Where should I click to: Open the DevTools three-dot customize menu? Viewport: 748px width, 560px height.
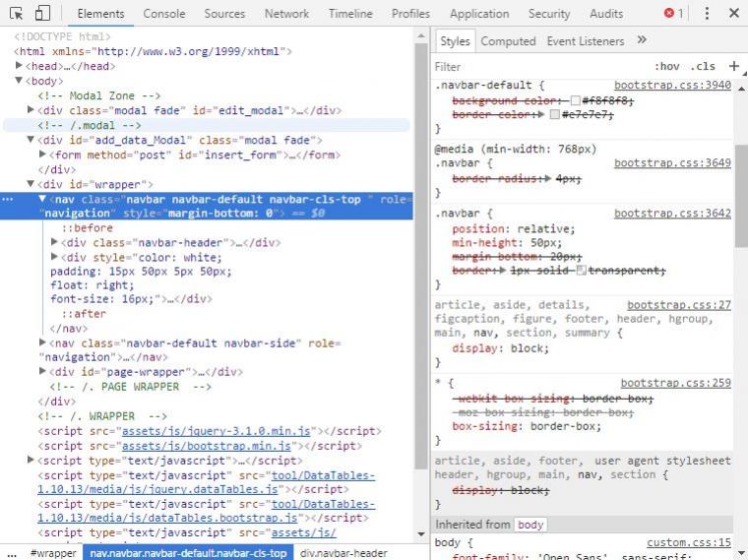click(x=707, y=14)
